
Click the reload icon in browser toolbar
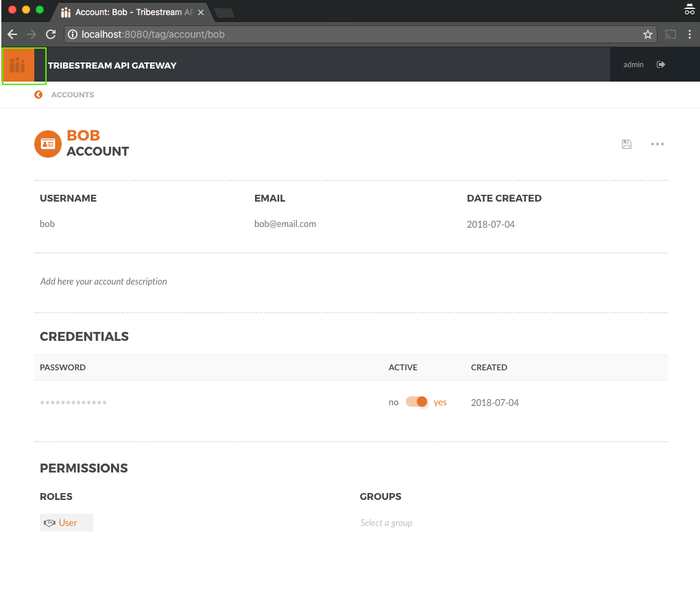pyautogui.click(x=50, y=34)
